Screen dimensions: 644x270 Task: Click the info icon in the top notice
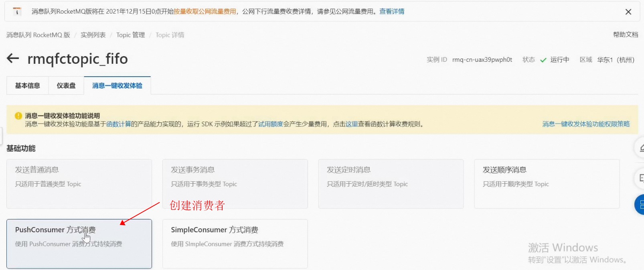tap(17, 12)
